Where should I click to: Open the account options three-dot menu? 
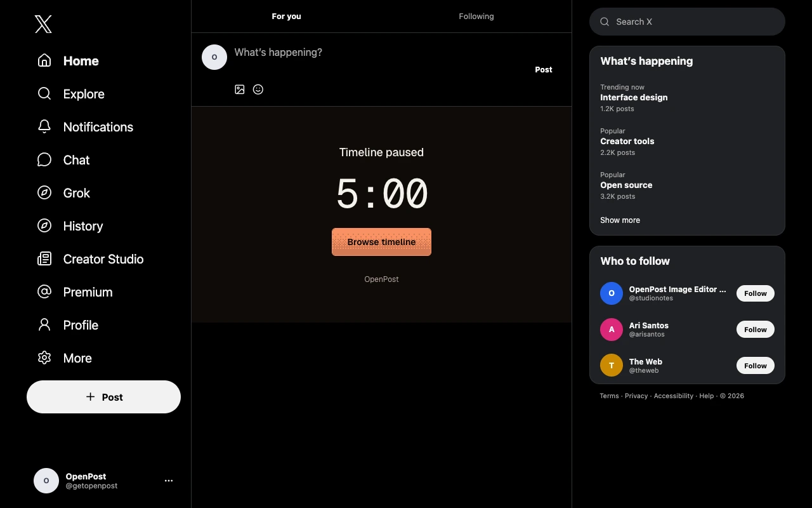coord(169,481)
